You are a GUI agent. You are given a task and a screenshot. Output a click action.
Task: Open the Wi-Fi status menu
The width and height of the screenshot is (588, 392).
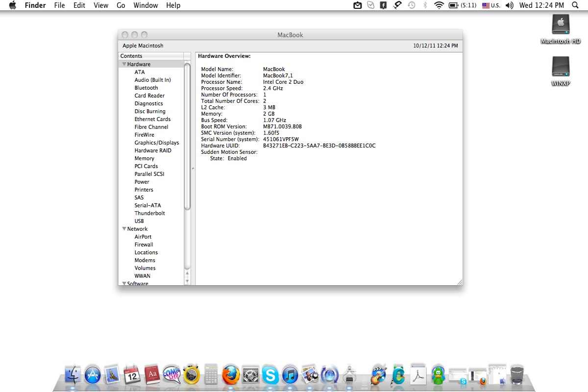[439, 5]
